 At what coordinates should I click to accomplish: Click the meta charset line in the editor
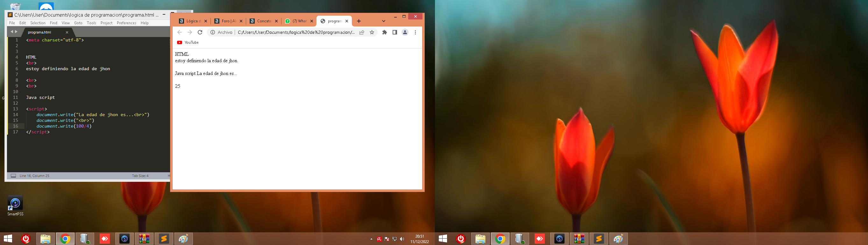[x=55, y=40]
